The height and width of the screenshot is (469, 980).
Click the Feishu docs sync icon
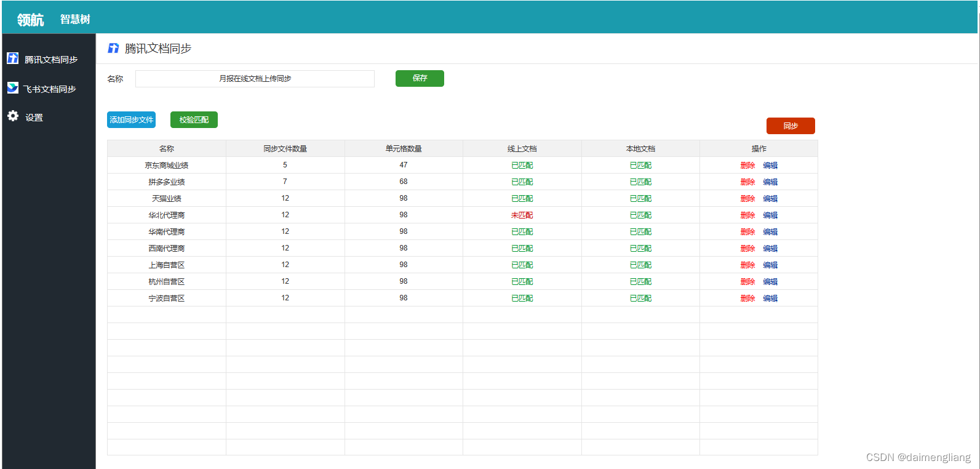[x=12, y=87]
